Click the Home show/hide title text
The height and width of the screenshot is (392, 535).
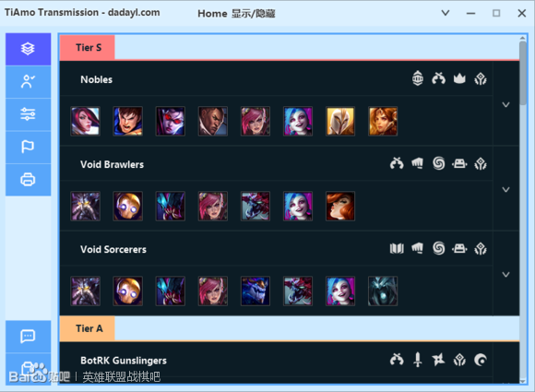tap(236, 14)
